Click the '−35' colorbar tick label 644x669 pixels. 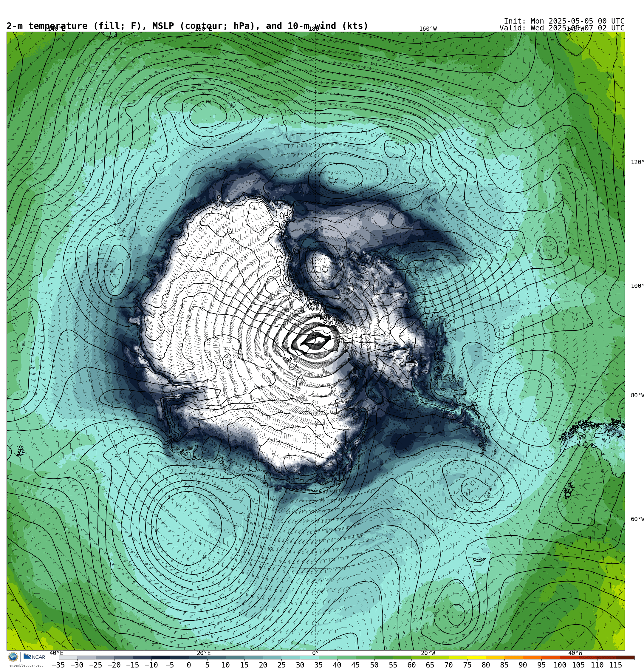(x=58, y=665)
